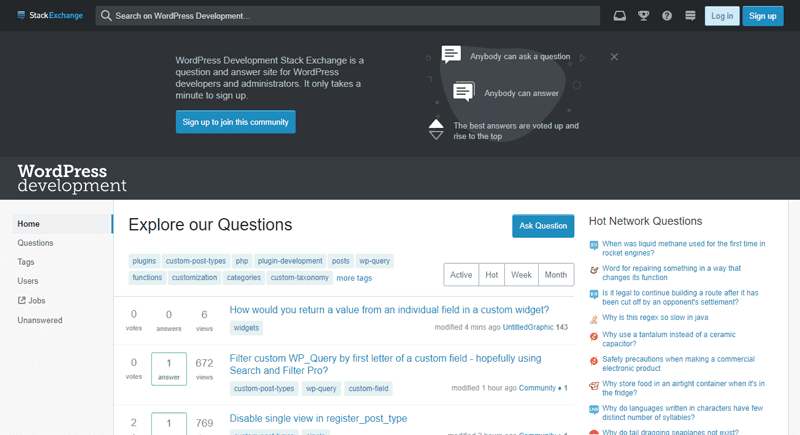Viewport: 800px width, 435px height.
Task: Switch to the Active tab
Action: [461, 275]
